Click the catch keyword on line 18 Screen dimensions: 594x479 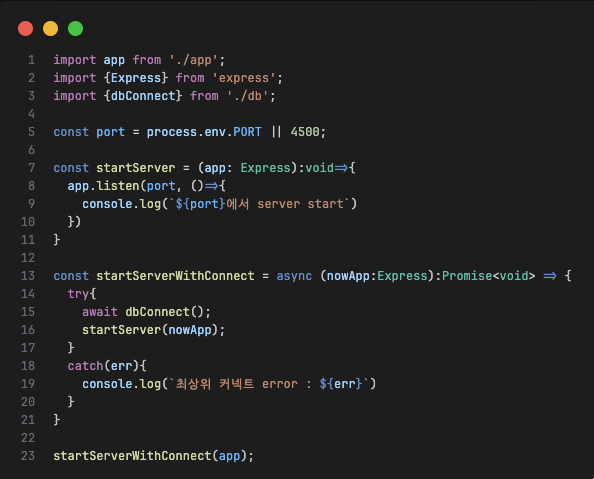point(85,366)
